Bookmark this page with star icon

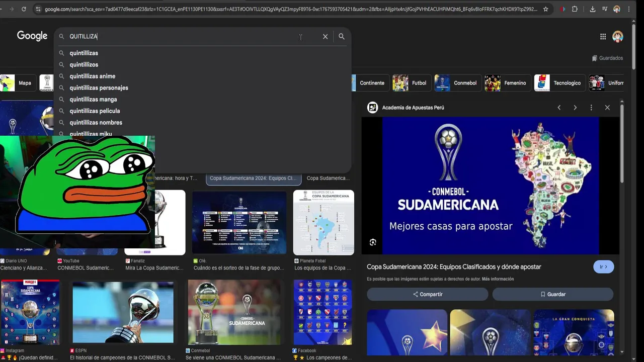coord(545,9)
